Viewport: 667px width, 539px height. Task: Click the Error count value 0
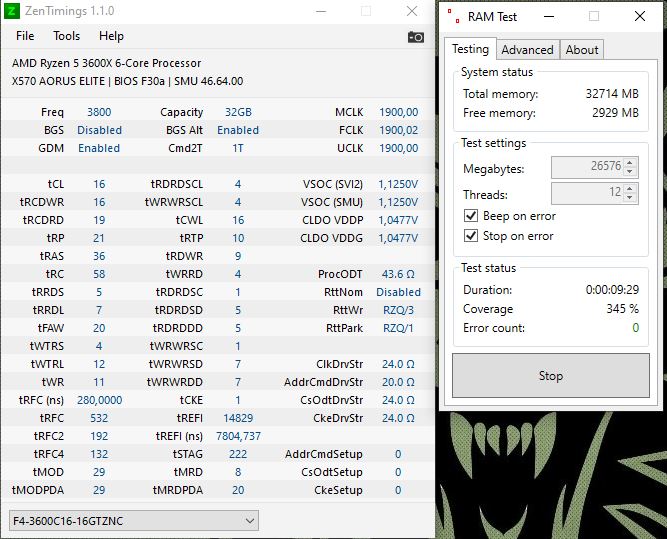pos(636,328)
